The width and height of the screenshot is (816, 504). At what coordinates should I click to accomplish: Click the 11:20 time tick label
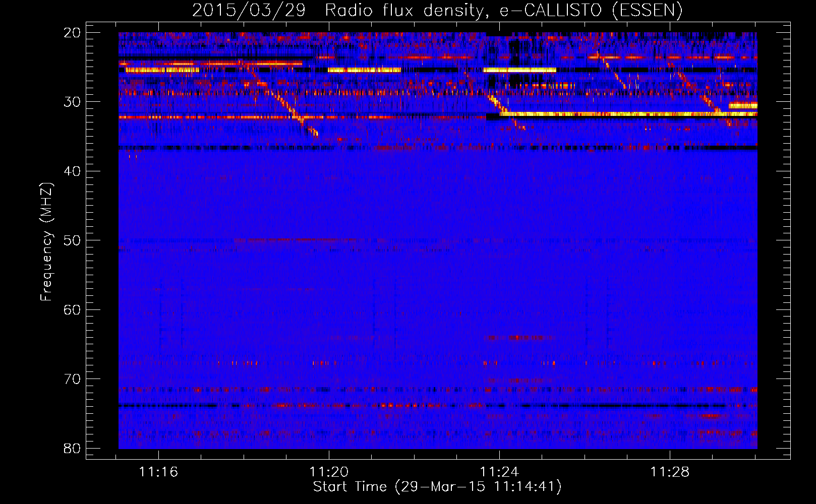[329, 472]
